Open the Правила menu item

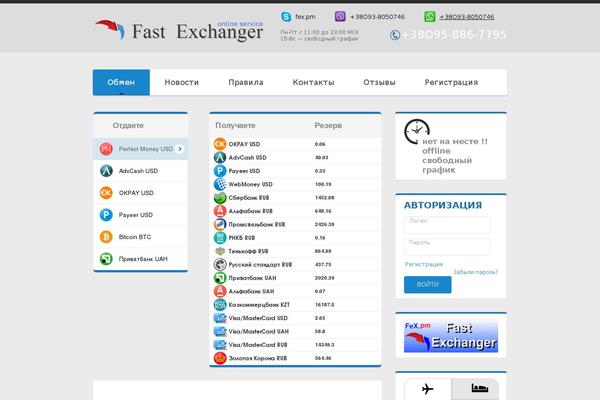click(x=246, y=82)
